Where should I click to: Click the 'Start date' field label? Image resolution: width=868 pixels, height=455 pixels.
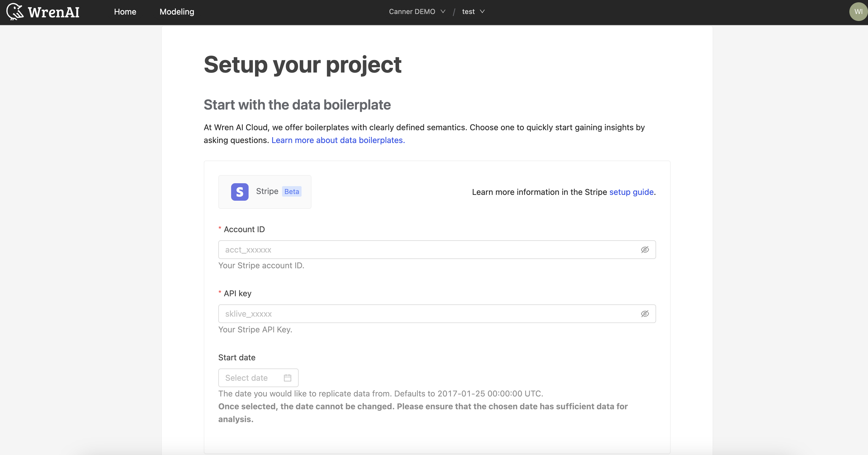[x=237, y=357]
